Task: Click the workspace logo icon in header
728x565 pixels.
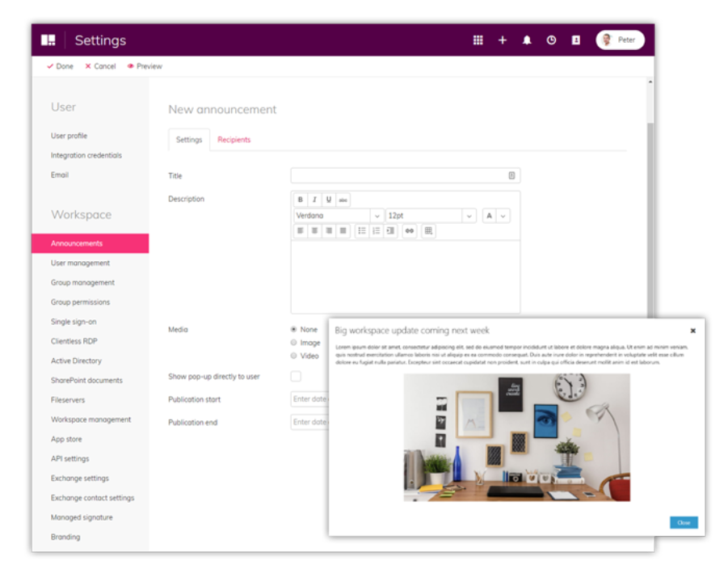Action: 48,40
